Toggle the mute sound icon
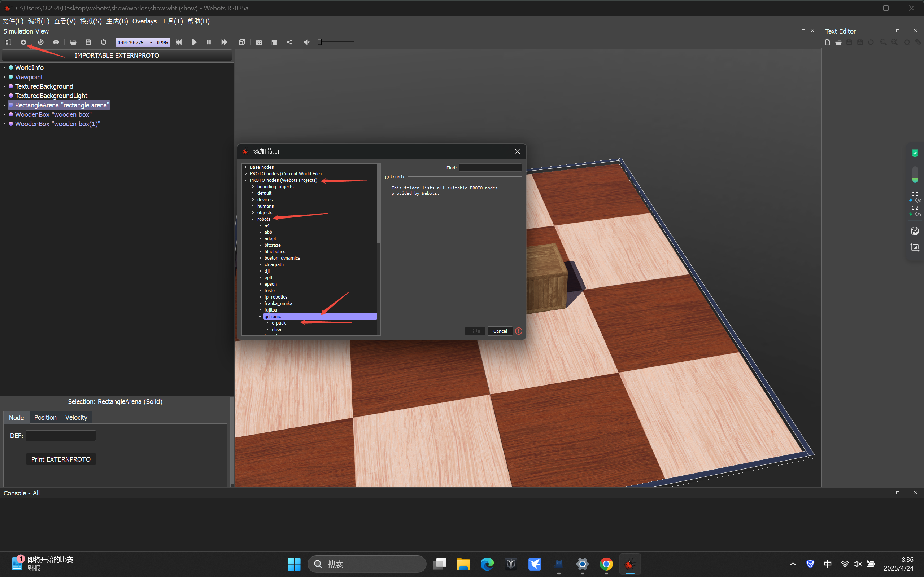The height and width of the screenshot is (577, 924). tap(306, 42)
